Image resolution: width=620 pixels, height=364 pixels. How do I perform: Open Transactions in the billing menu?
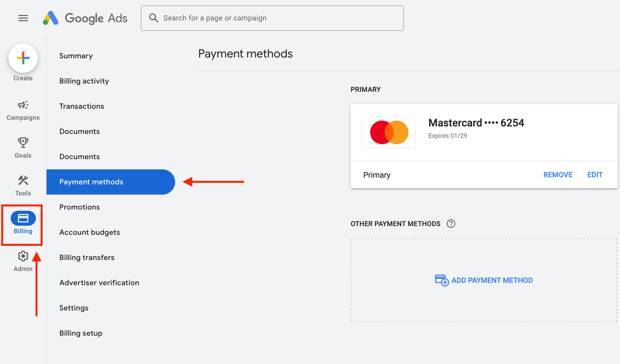click(x=82, y=106)
